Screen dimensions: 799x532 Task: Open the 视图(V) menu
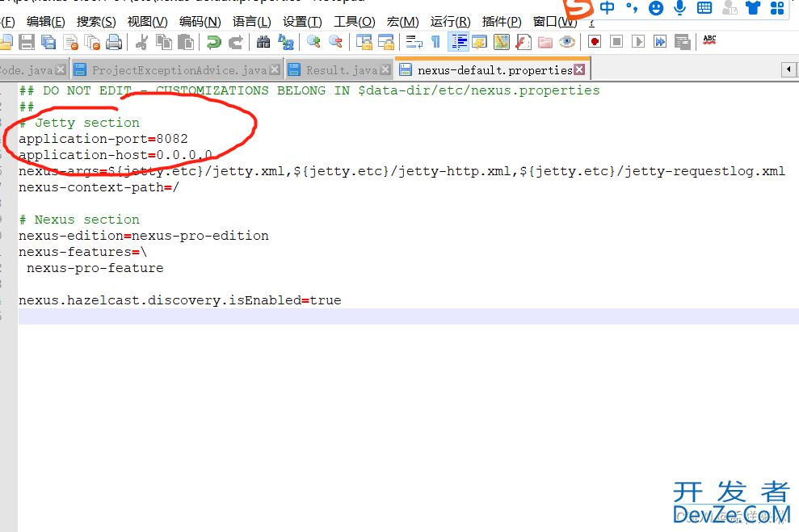pyautogui.click(x=147, y=22)
